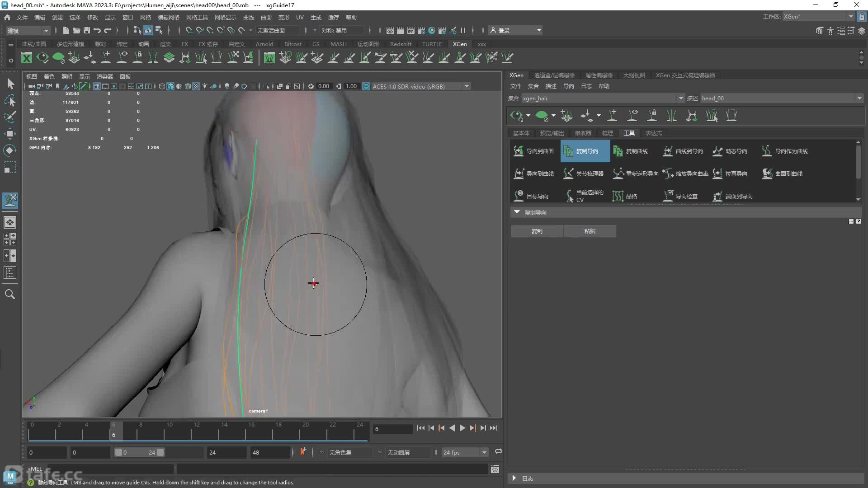
Task: Click the MEL command line input
Action: coord(111,469)
